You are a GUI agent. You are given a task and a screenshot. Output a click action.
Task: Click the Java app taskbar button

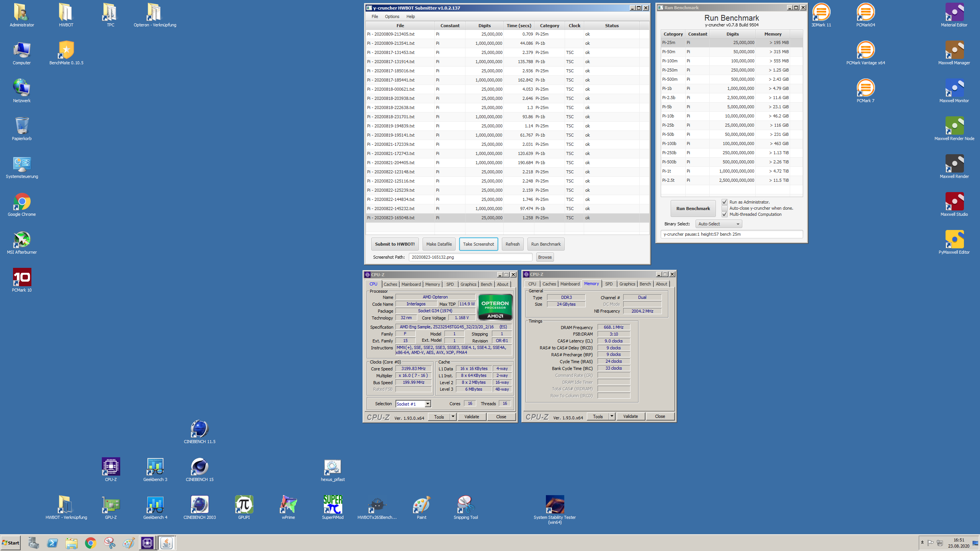point(167,543)
